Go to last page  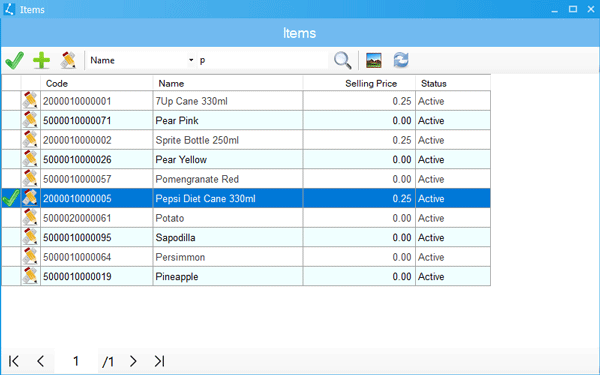pyautogui.click(x=159, y=361)
